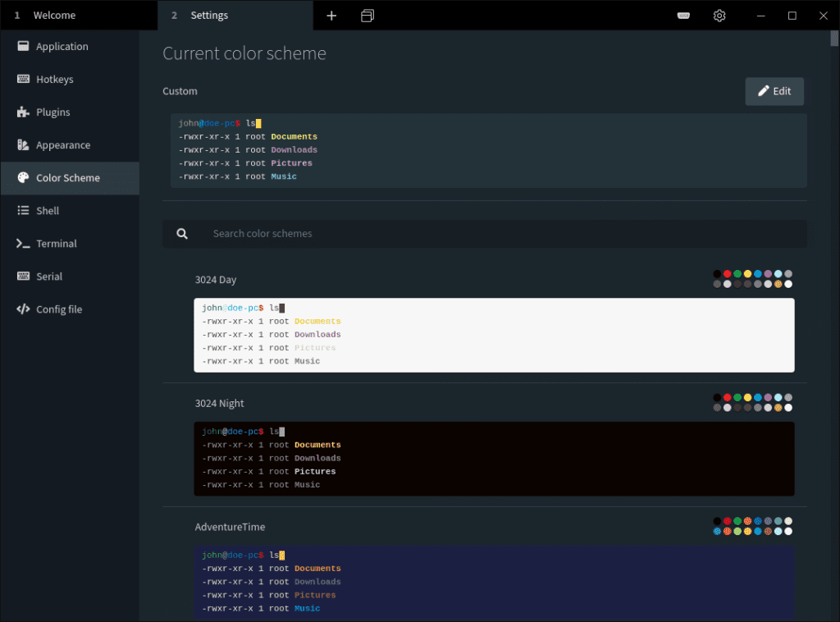Screen dimensions: 840x622
Task: Click the keyboard icon in title bar
Action: (x=683, y=16)
